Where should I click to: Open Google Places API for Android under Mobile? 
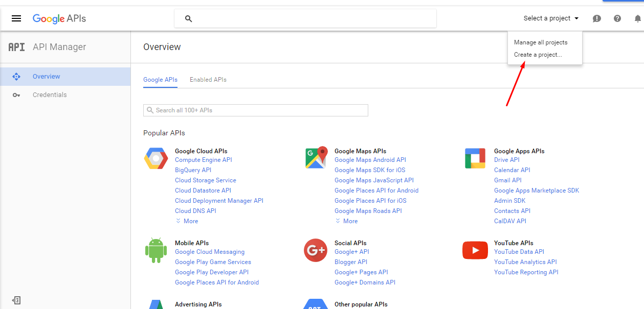[217, 282]
